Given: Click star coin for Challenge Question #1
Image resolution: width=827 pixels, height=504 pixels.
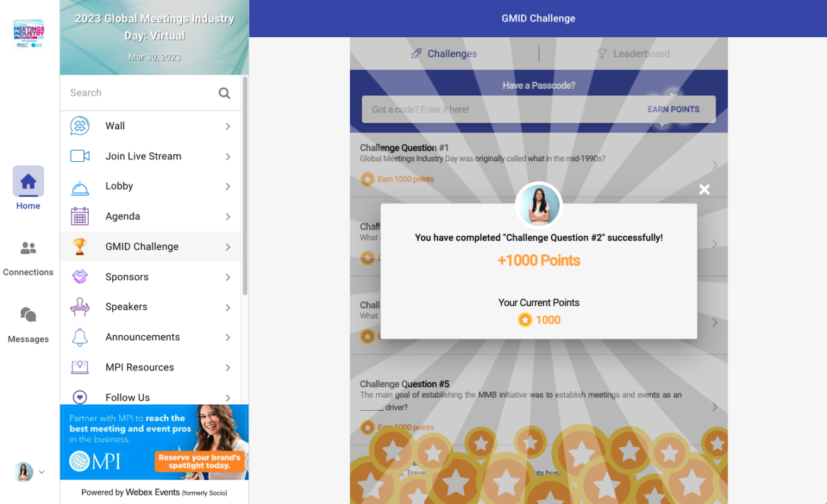Looking at the screenshot, I should pos(367,180).
